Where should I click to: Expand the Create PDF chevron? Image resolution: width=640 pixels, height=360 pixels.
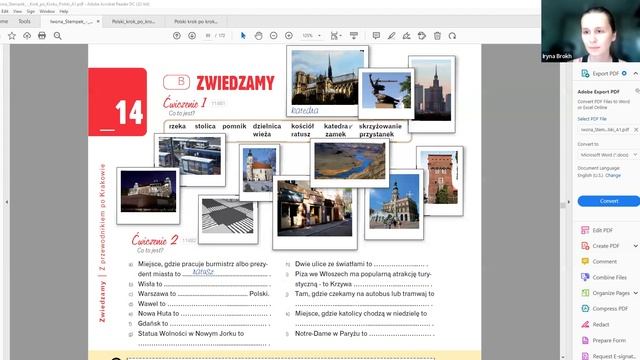pyautogui.click(x=636, y=246)
